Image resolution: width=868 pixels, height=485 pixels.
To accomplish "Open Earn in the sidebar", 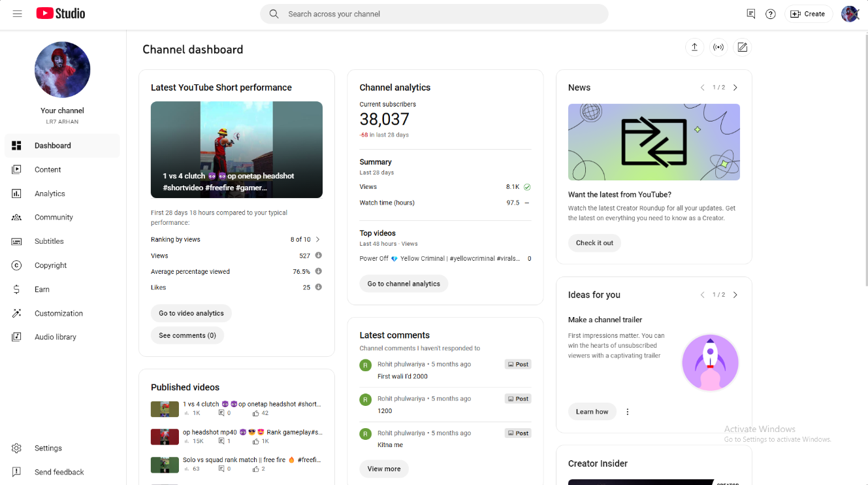I will [62, 289].
